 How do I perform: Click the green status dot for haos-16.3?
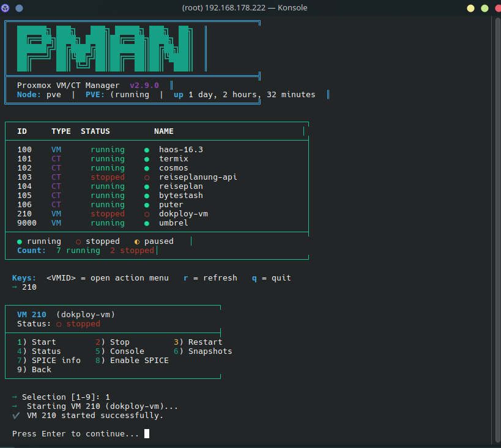point(147,150)
